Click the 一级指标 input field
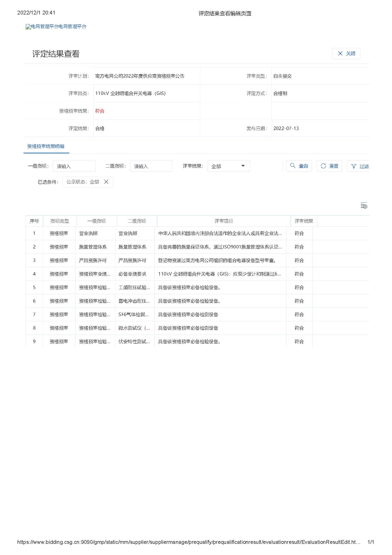 (x=74, y=166)
